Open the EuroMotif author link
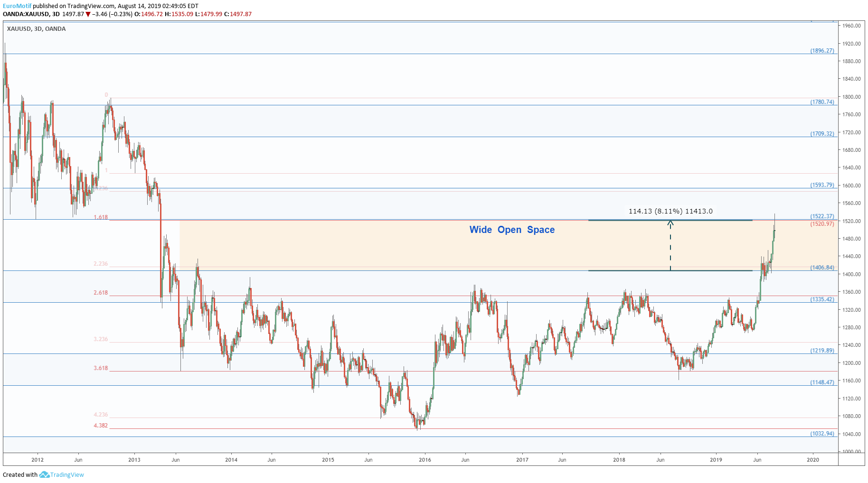This screenshot has width=868, height=483. tap(17, 6)
